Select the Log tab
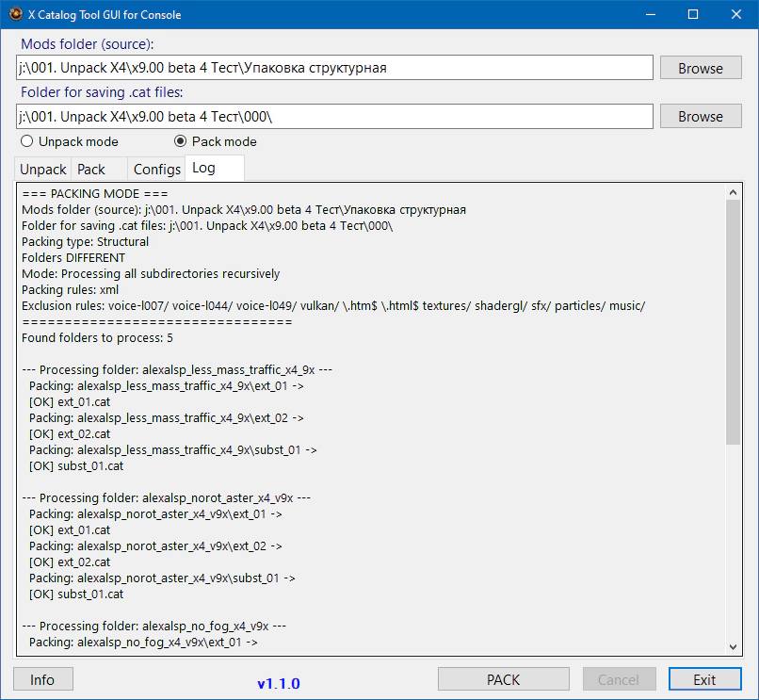Screen dimensions: 759x700 (203, 168)
